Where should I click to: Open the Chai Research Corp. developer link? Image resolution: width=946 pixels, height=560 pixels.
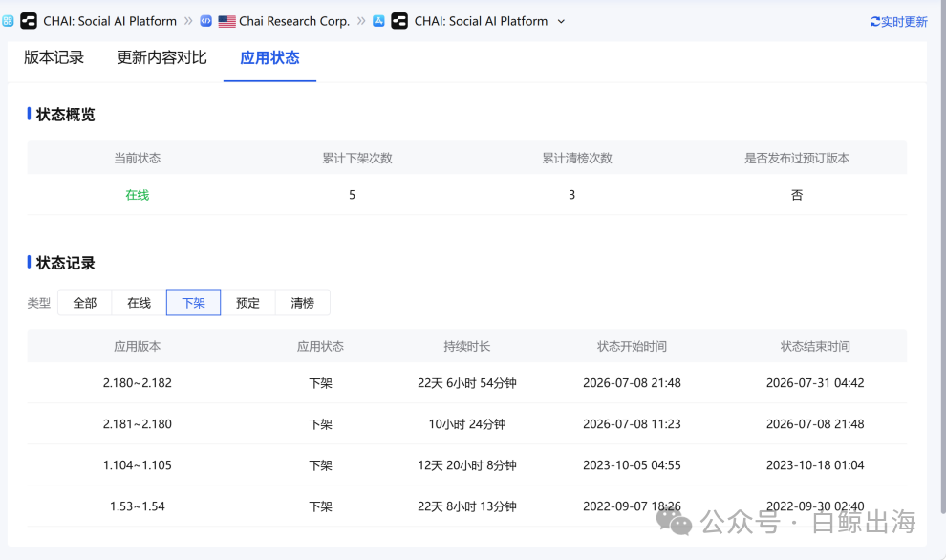pos(294,21)
